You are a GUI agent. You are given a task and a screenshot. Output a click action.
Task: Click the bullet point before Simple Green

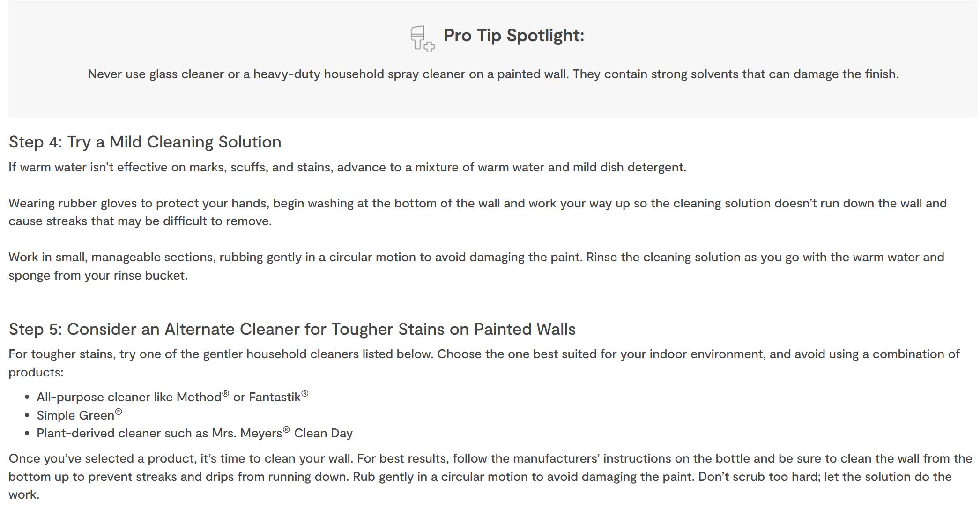pyautogui.click(x=27, y=416)
